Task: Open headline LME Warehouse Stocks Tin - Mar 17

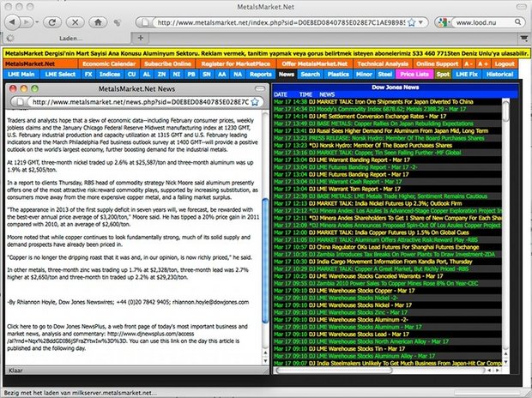Action: pos(357,349)
